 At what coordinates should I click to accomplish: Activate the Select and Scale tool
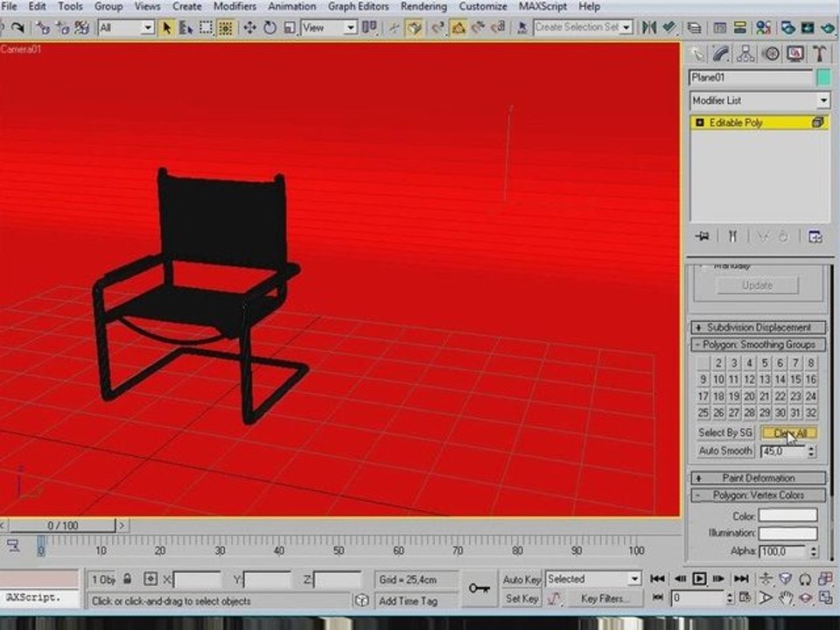[x=290, y=27]
